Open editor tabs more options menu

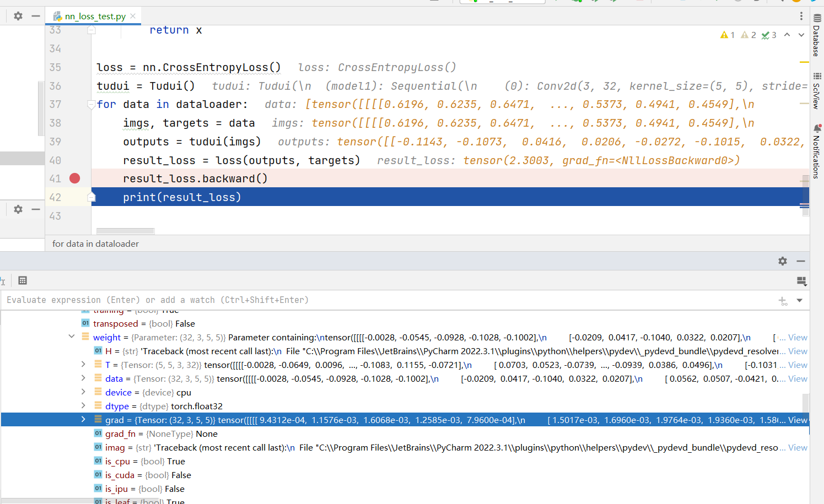[x=801, y=16]
